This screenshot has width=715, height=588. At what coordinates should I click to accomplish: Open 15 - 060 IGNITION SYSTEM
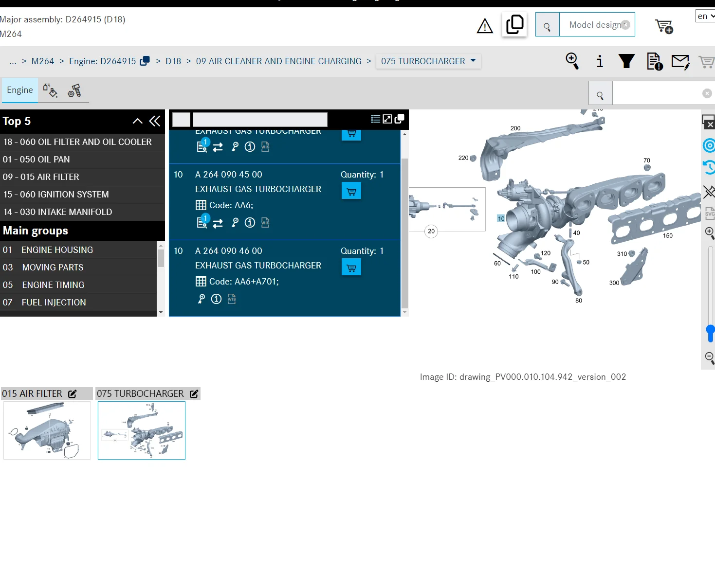point(82,195)
